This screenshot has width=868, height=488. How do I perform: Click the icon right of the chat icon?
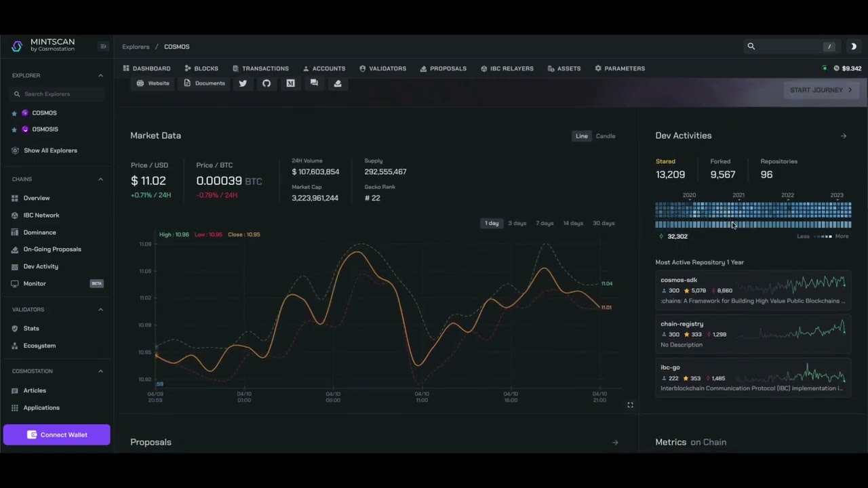coord(338,83)
